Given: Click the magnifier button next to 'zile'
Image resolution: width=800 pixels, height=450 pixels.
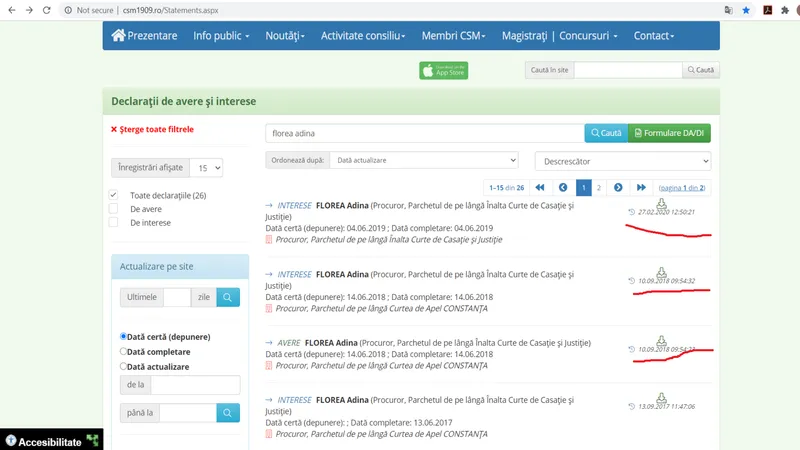Looking at the screenshot, I should (x=229, y=297).
